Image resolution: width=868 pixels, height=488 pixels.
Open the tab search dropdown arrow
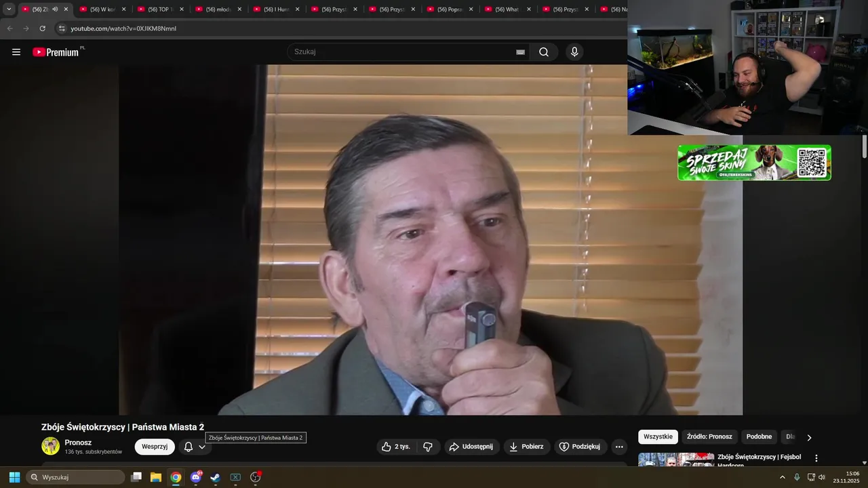click(9, 9)
